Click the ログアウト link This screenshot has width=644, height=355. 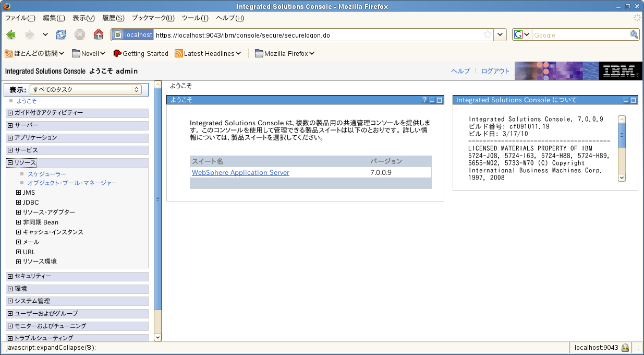[x=495, y=71]
